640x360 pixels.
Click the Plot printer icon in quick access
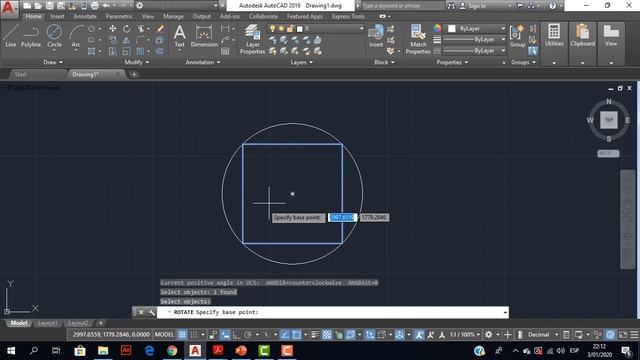(x=94, y=6)
